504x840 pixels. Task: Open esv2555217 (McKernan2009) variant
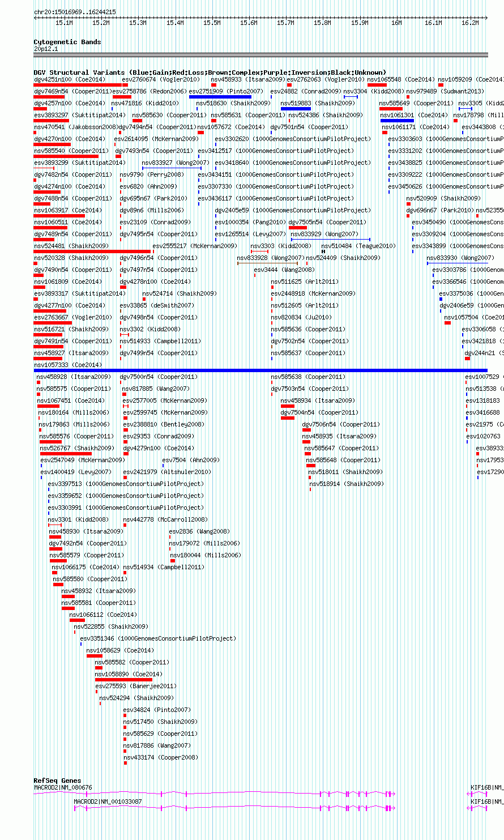(x=195, y=246)
